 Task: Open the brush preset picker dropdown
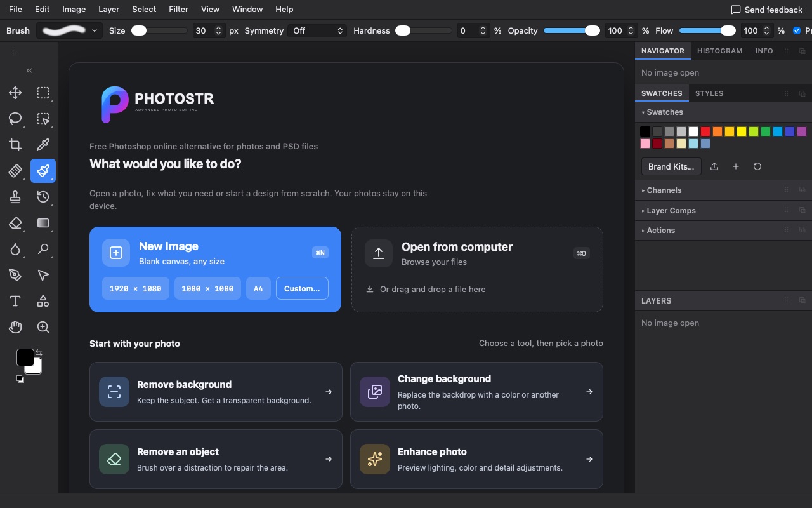(69, 30)
